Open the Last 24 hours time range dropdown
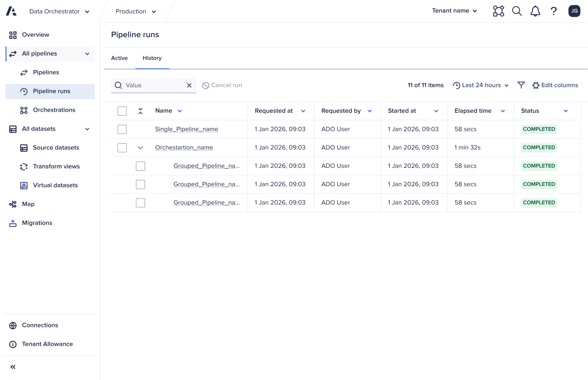 click(481, 85)
